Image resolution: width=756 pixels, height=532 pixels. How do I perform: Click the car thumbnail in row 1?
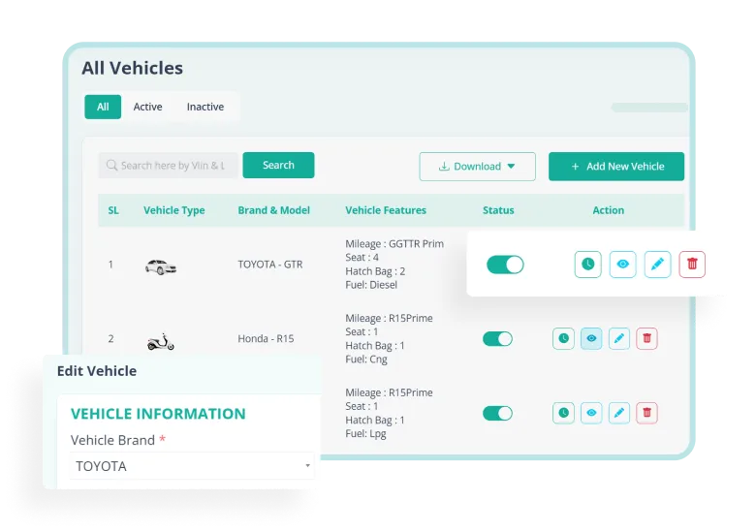pyautogui.click(x=161, y=266)
